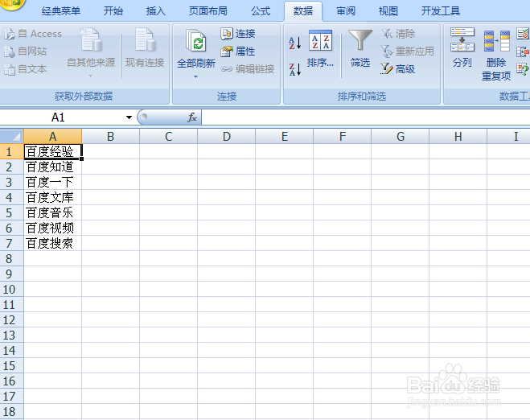The width and height of the screenshot is (530, 420).
Task: Click the Sort Z to A descending icon
Action: [x=294, y=69]
